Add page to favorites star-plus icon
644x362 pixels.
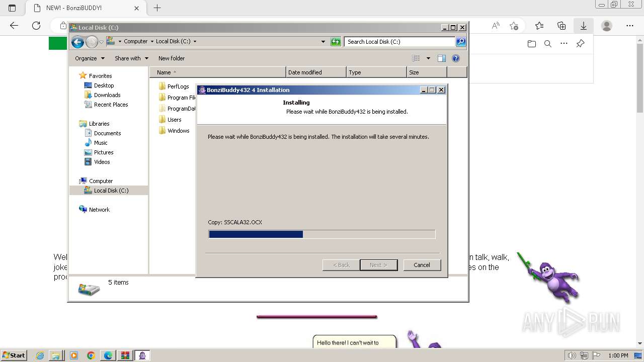pyautogui.click(x=514, y=26)
